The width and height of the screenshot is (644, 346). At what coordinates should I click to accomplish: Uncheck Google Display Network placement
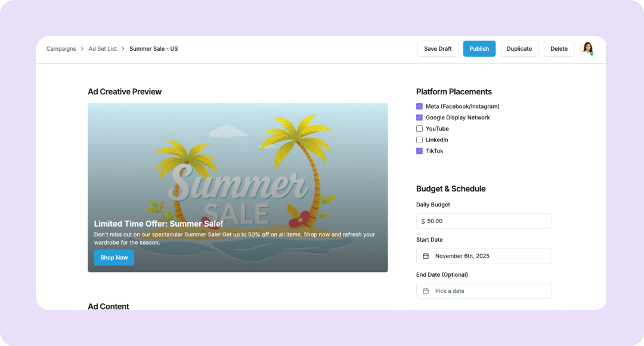pos(419,118)
